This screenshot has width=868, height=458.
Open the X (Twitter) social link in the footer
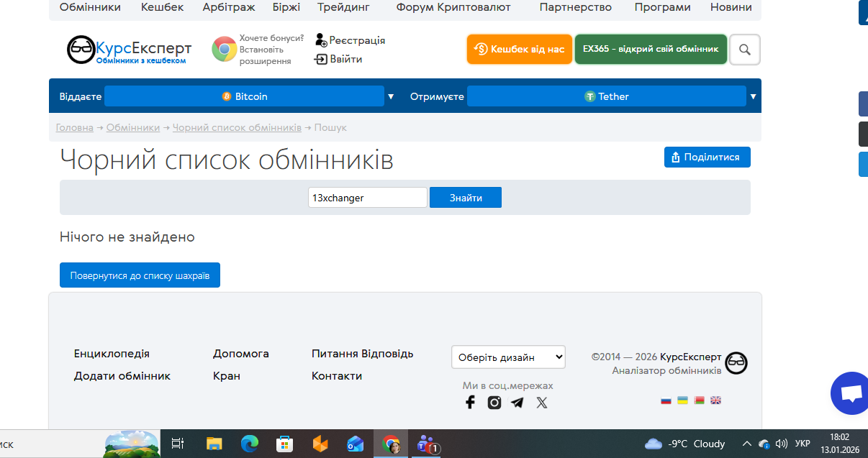click(x=542, y=403)
